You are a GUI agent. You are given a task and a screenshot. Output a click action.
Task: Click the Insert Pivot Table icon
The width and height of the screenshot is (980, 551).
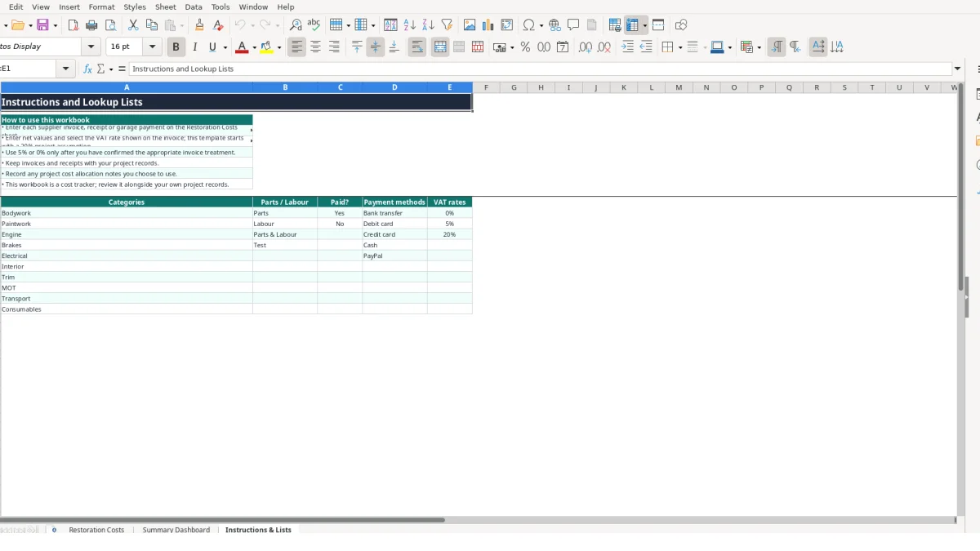tap(507, 25)
